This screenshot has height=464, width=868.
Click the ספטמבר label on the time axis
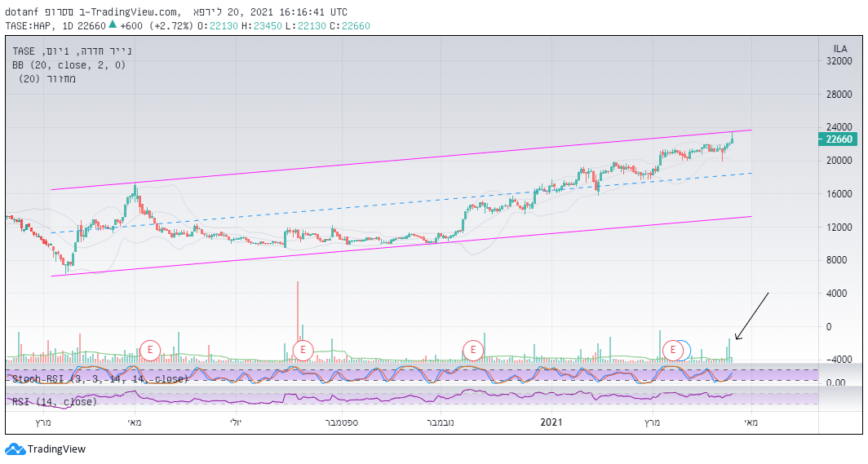pos(342,422)
